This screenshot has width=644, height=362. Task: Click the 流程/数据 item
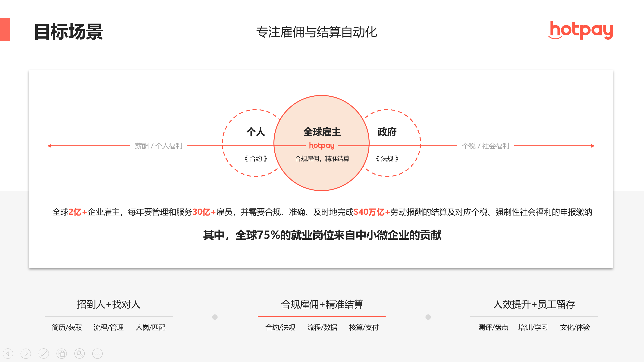point(322,327)
